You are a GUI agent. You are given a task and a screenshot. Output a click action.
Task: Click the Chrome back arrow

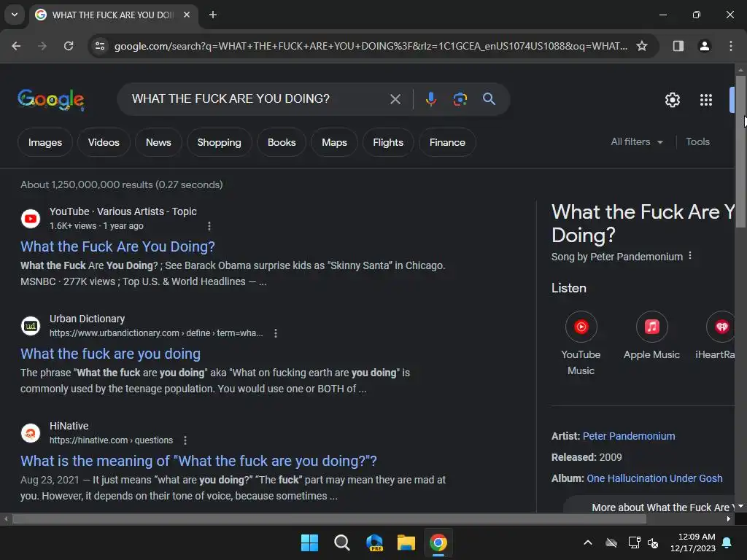(x=16, y=46)
